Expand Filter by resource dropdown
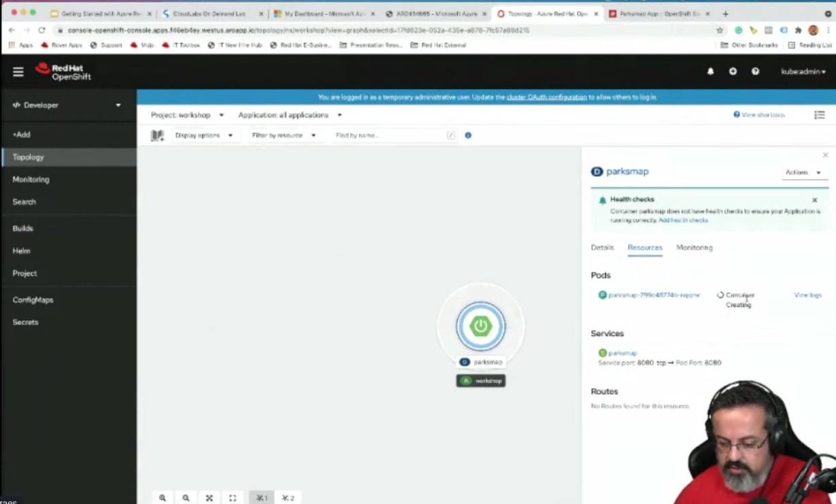This screenshot has height=504, width=836. [284, 135]
